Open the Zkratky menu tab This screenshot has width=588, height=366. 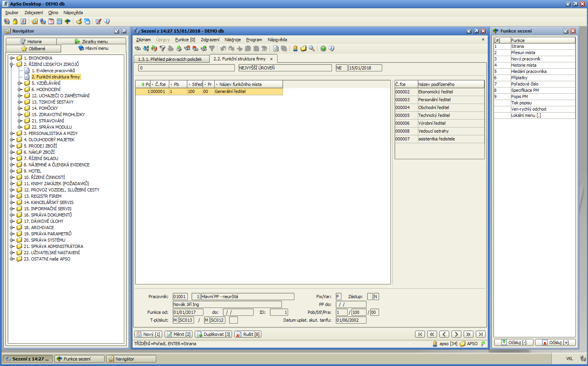coord(91,41)
